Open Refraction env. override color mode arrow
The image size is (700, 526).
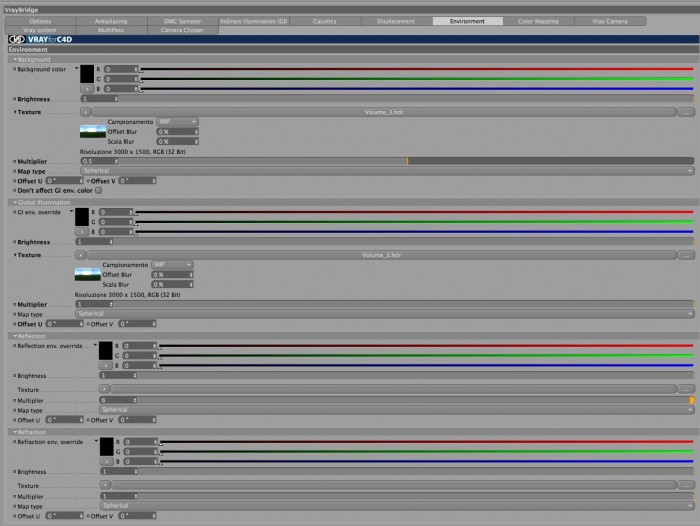tap(96, 441)
